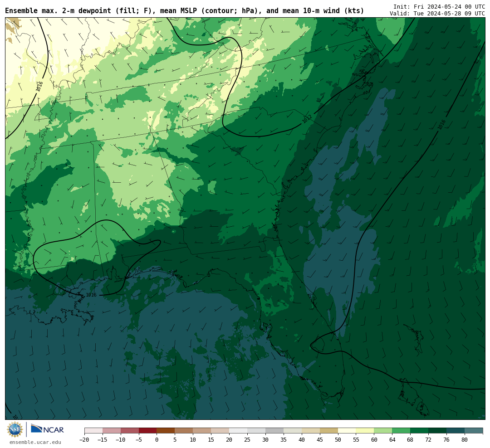Click the colorbar swatch between -20 and -15
This screenshot has height=448, width=490.
click(93, 431)
